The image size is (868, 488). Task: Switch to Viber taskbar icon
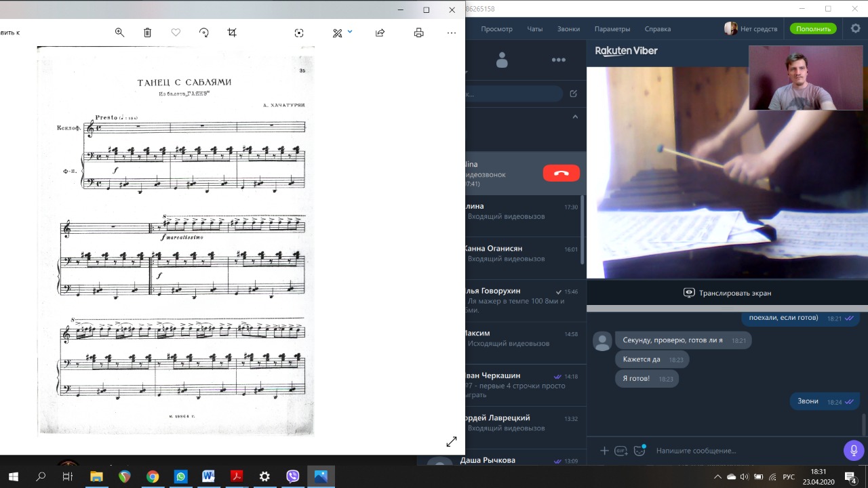(x=292, y=476)
